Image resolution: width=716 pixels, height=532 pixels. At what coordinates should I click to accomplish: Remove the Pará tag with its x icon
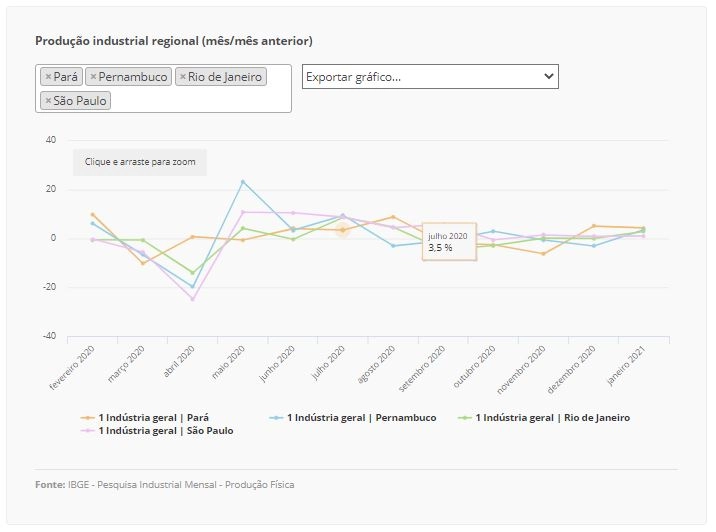[48, 77]
